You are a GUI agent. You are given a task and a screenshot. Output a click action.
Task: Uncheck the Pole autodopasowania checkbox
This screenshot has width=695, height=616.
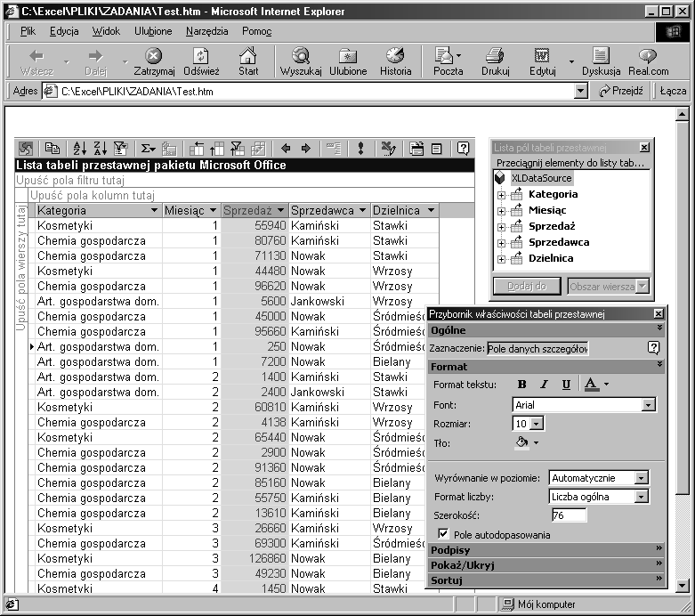tap(442, 533)
